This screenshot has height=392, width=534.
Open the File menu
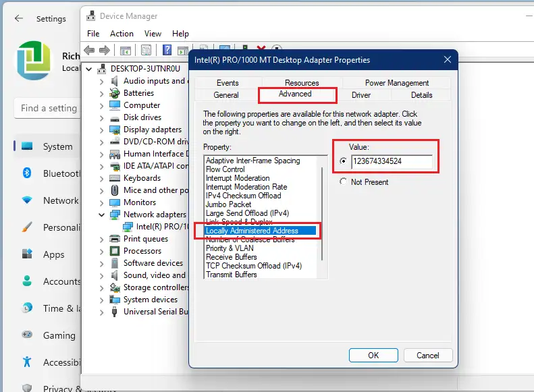(93, 34)
